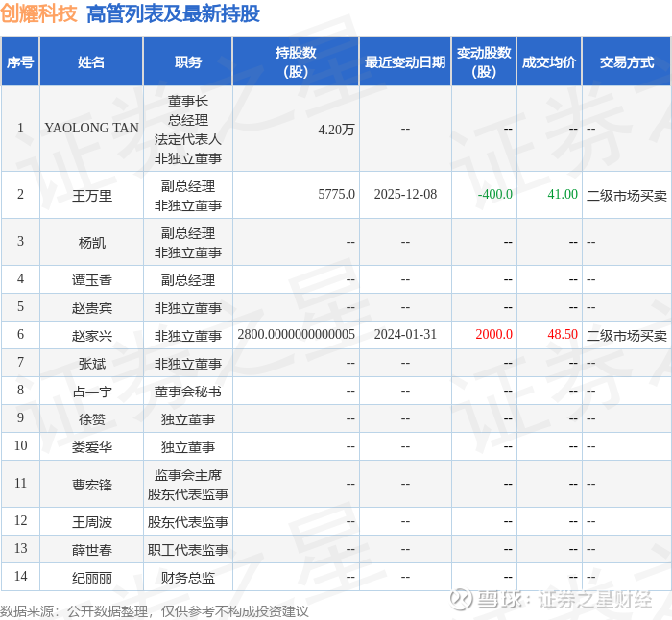This screenshot has width=672, height=620.
Task: Select the 最近变动日期 column header
Action: pyautogui.click(x=405, y=62)
